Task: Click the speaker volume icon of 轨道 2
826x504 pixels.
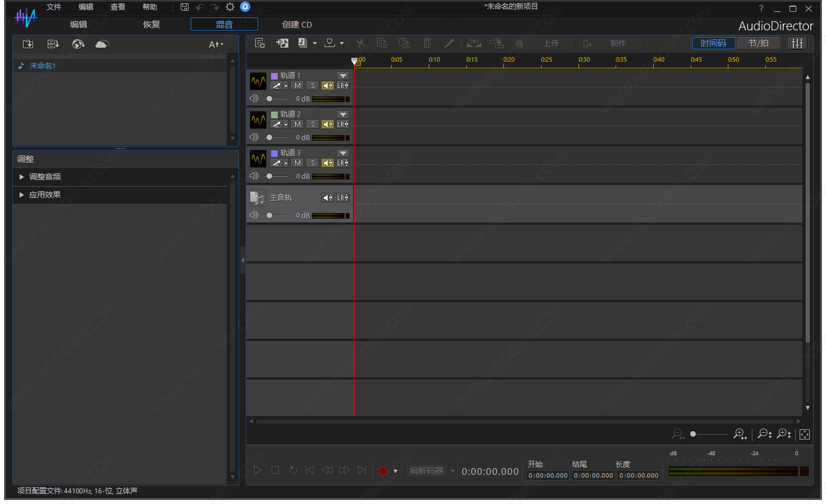Action: coord(254,137)
